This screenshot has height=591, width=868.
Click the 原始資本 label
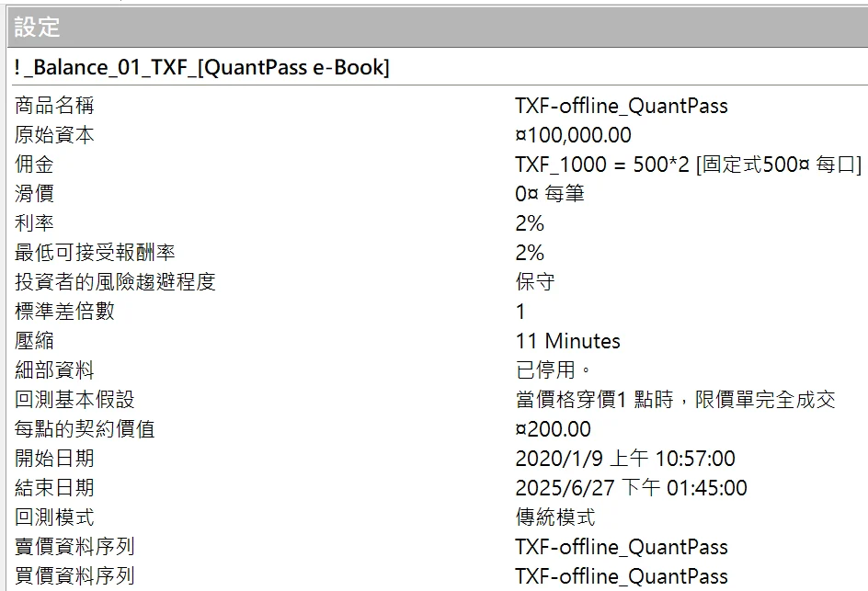(54, 134)
